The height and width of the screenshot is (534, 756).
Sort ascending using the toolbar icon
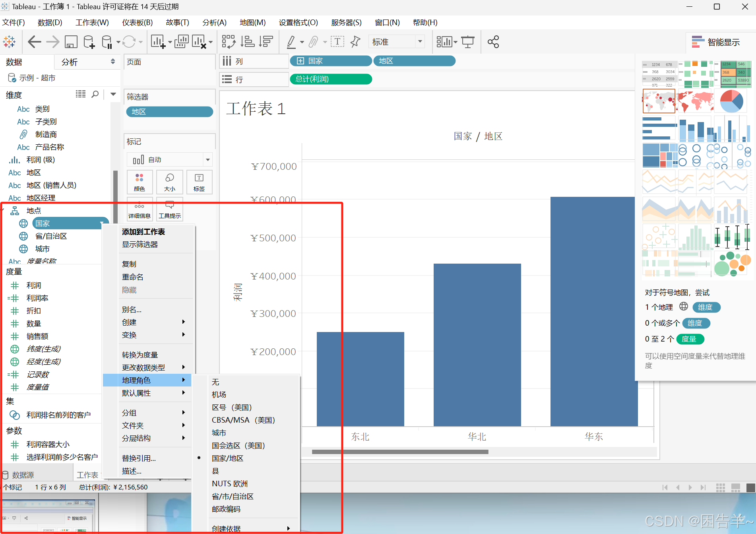(248, 42)
